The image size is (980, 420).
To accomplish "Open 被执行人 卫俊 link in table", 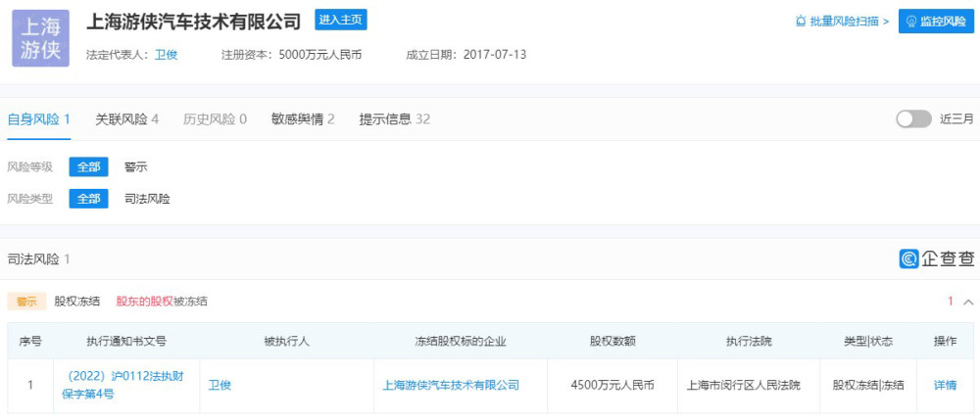I will pyautogui.click(x=220, y=385).
